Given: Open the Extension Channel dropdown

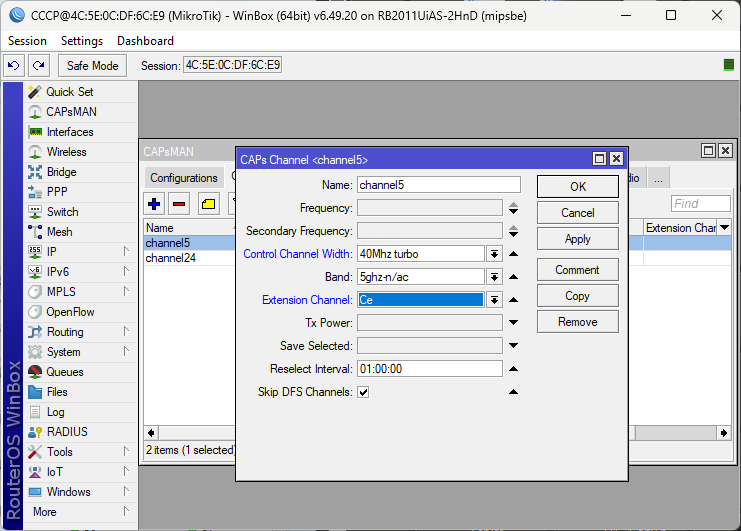Looking at the screenshot, I should [494, 300].
